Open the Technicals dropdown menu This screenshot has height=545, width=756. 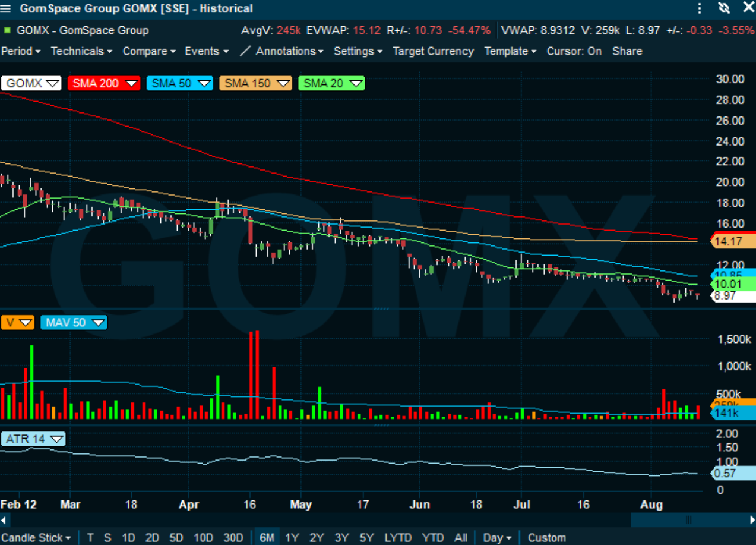coord(81,51)
